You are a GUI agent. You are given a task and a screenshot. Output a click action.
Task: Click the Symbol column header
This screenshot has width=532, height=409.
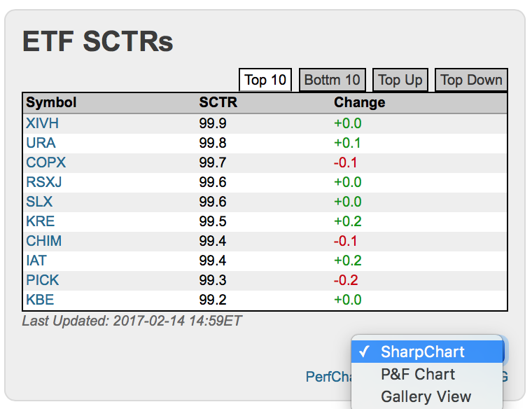tap(51, 103)
